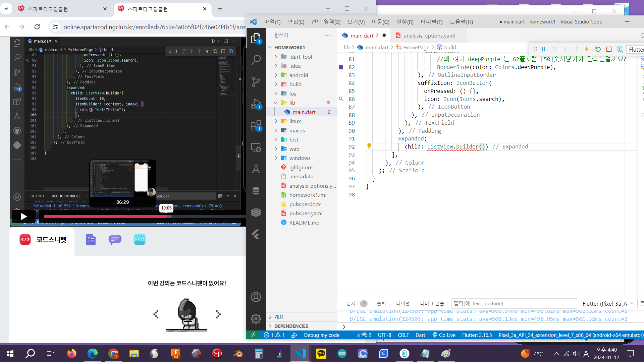Open the chat bubble icon under the video
Viewport: 644px width, 362px height.
click(115, 239)
